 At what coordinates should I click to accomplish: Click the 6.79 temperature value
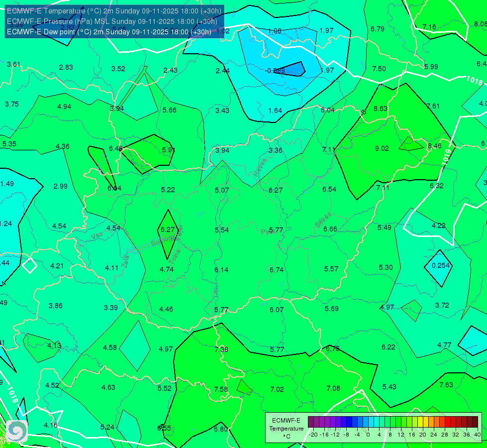click(378, 29)
